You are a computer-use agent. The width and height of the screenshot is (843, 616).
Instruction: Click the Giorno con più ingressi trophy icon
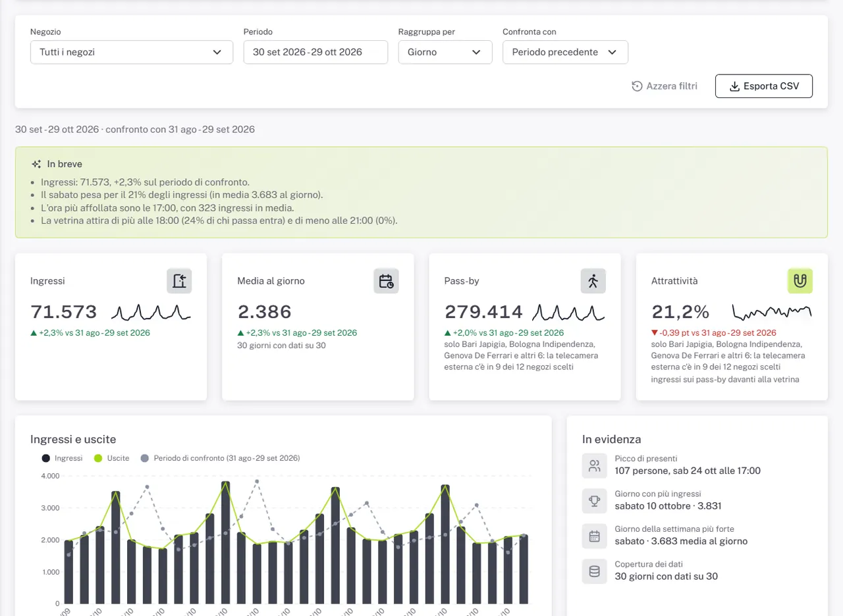tap(595, 501)
